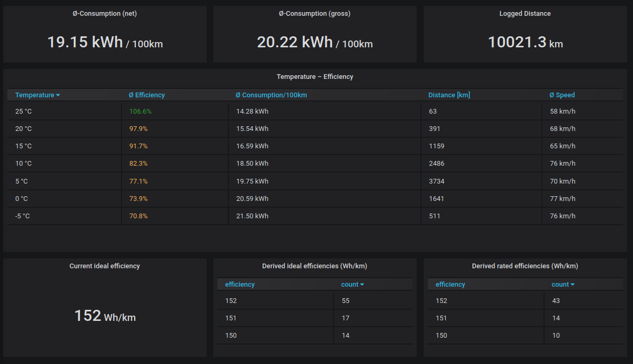Click the 65 km/h speed cell
The height and width of the screenshot is (364, 633).
582,146
